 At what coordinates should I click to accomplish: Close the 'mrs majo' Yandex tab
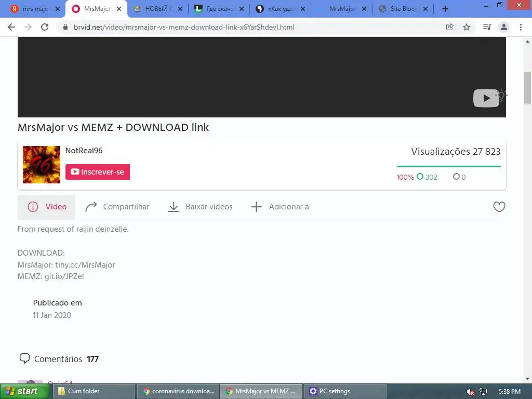57,9
